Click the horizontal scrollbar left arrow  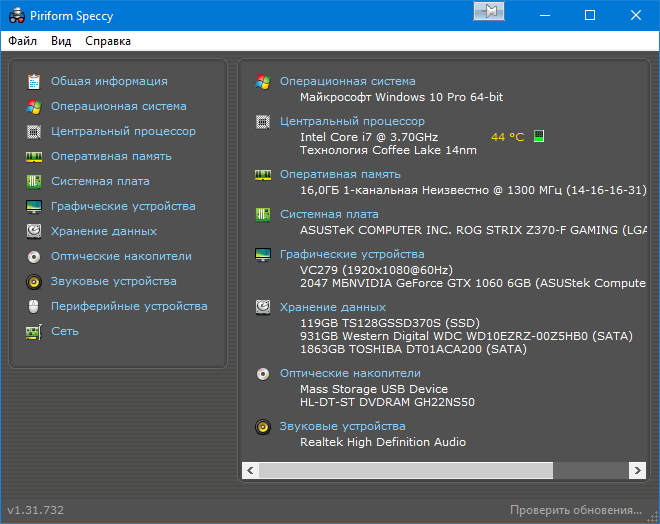250,470
